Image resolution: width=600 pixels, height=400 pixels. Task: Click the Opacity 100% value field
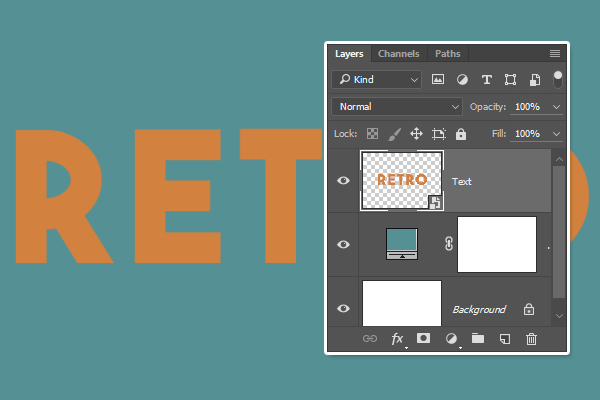(x=527, y=107)
